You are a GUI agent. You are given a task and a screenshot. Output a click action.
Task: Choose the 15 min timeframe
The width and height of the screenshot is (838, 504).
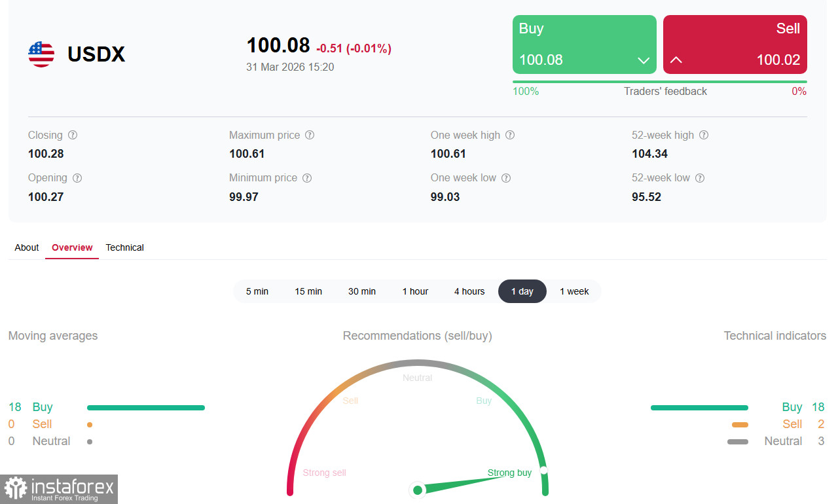(x=308, y=291)
